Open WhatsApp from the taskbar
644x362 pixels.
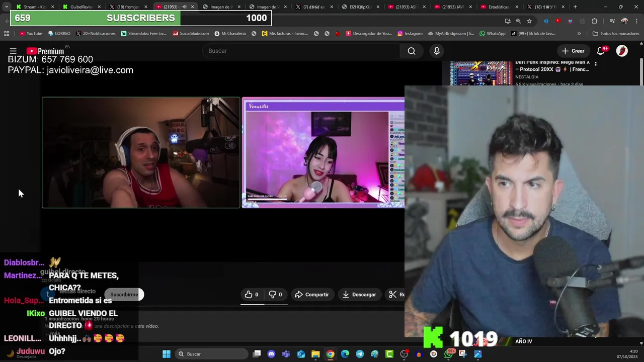point(448,354)
